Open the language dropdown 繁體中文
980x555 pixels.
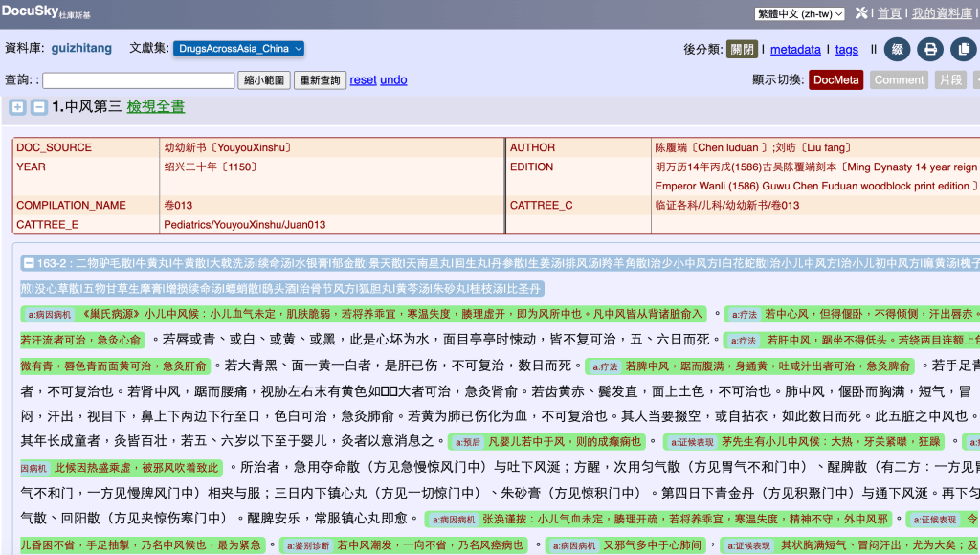tap(799, 13)
